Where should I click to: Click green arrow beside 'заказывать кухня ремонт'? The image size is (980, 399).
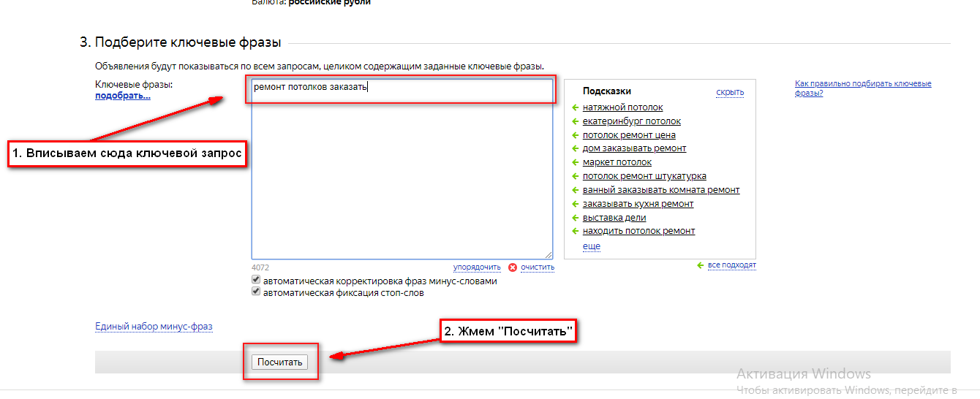[576, 204]
